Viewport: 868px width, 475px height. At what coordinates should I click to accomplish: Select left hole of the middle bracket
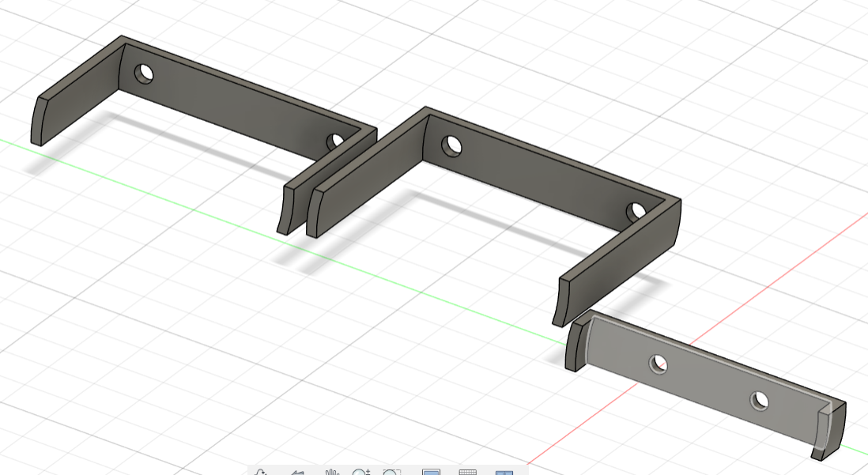[451, 146]
